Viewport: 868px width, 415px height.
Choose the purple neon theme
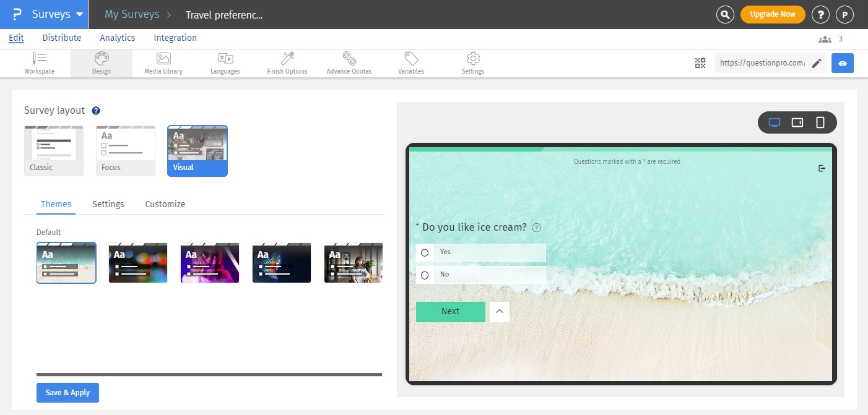210,263
